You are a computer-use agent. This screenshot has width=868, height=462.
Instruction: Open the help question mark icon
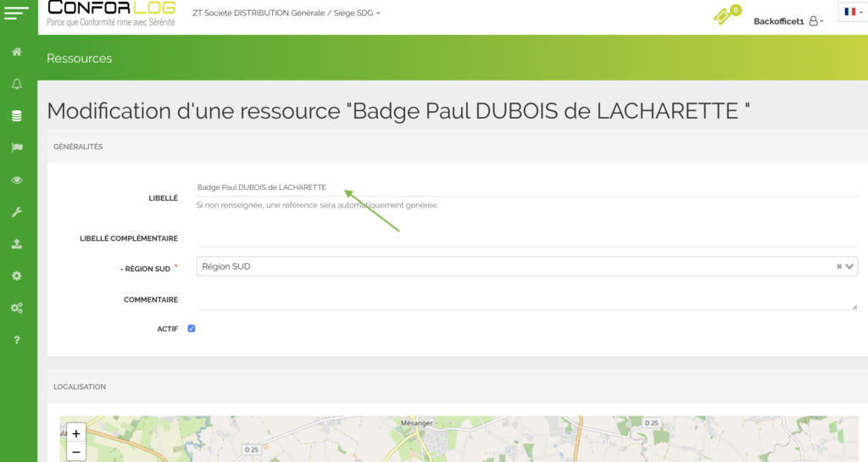click(x=17, y=340)
